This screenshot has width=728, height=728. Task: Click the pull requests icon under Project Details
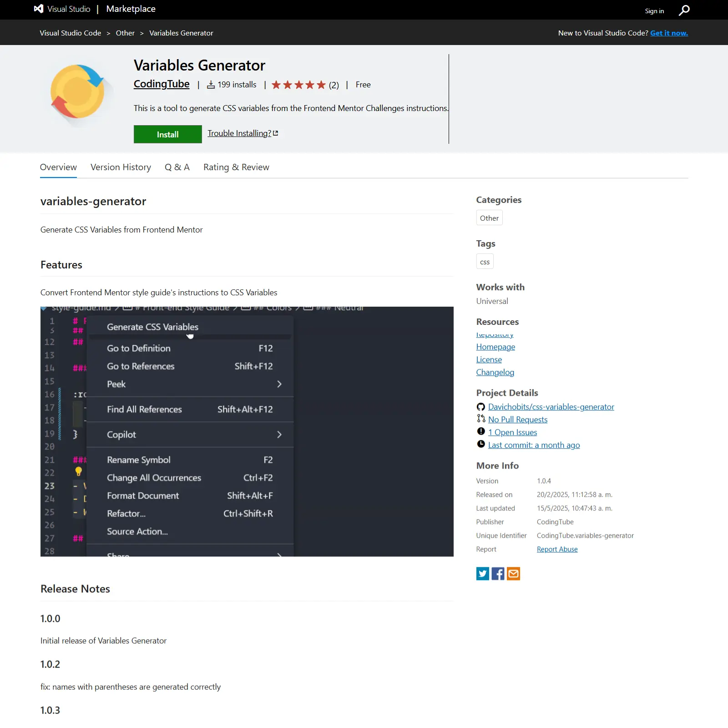click(x=481, y=419)
